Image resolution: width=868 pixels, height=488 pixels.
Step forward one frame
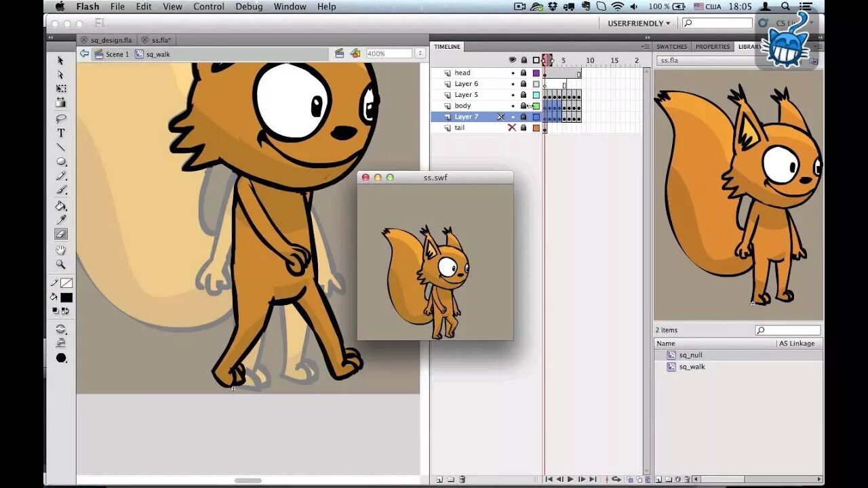coord(581,479)
